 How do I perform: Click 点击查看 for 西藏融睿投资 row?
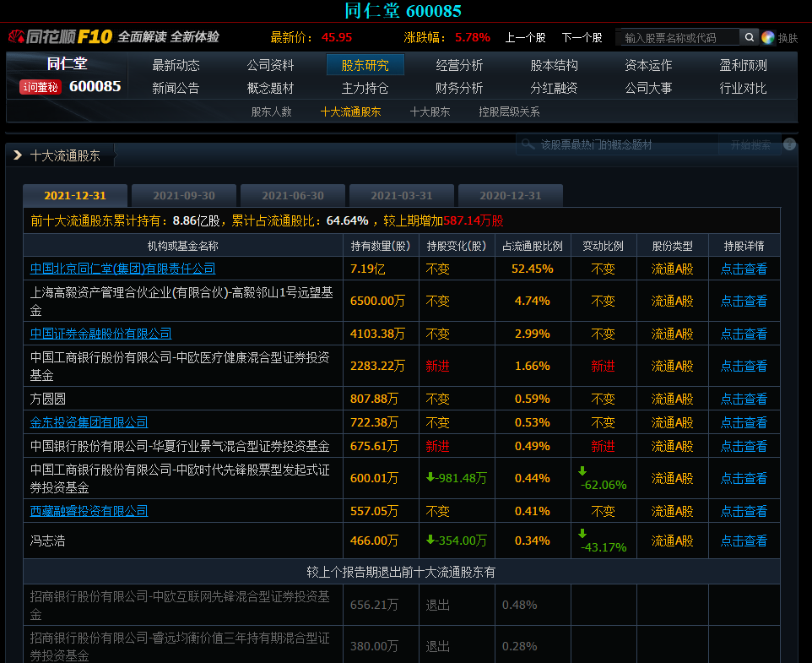(744, 511)
